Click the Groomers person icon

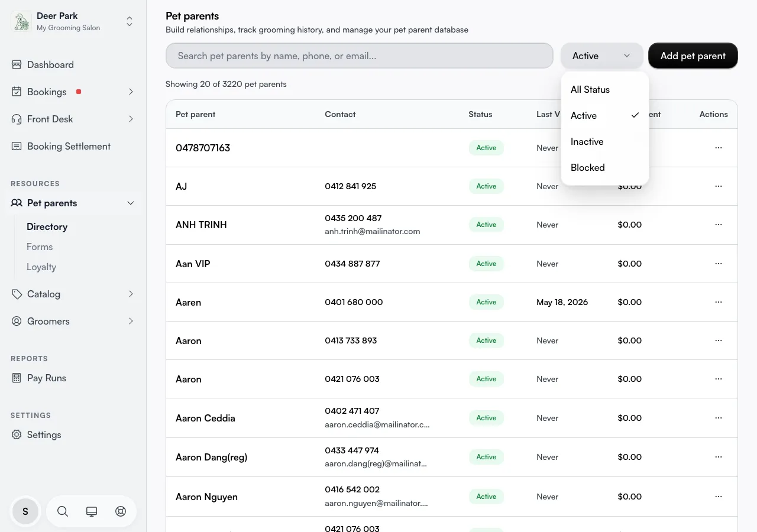[x=17, y=321]
